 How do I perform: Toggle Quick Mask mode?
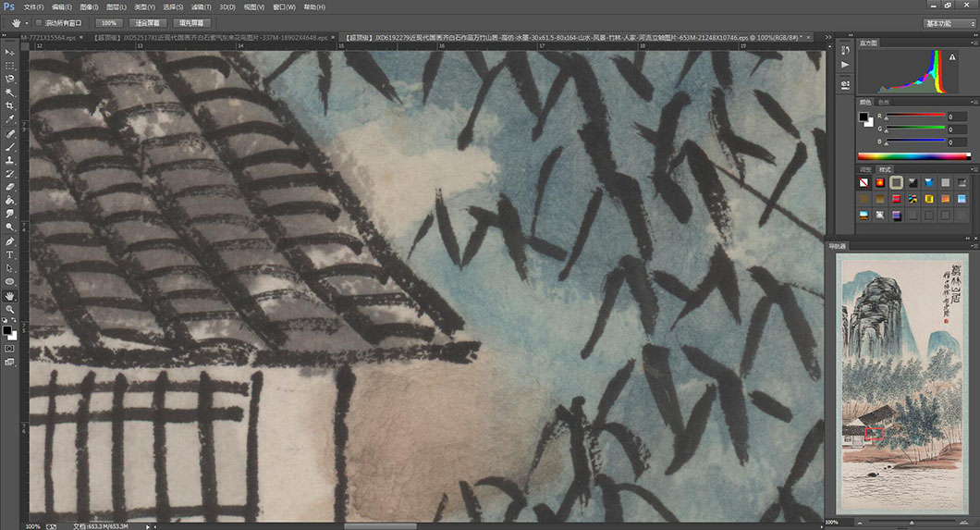click(x=9, y=349)
